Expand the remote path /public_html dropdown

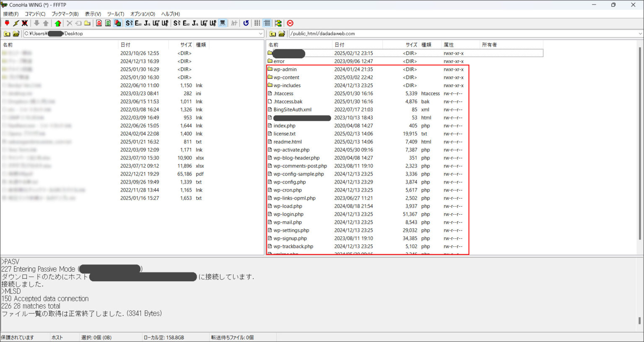(640, 34)
